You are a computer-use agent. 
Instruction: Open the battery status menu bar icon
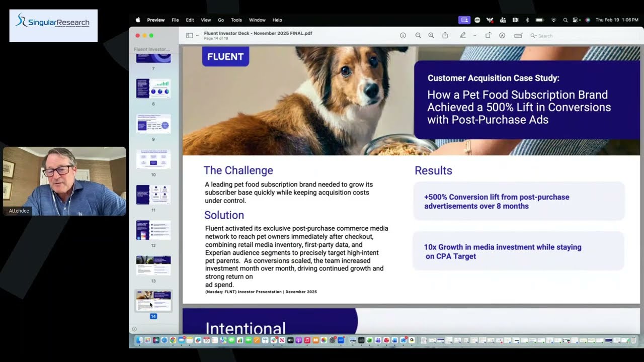pyautogui.click(x=540, y=20)
